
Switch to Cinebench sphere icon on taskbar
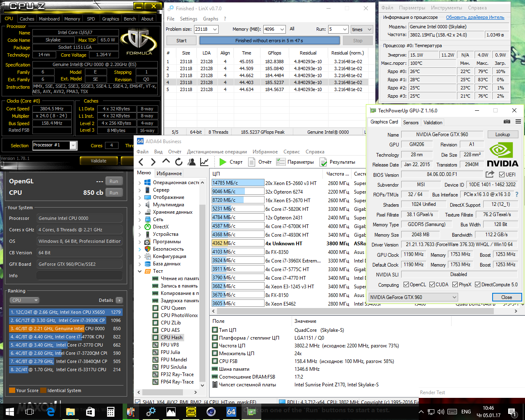211,411
